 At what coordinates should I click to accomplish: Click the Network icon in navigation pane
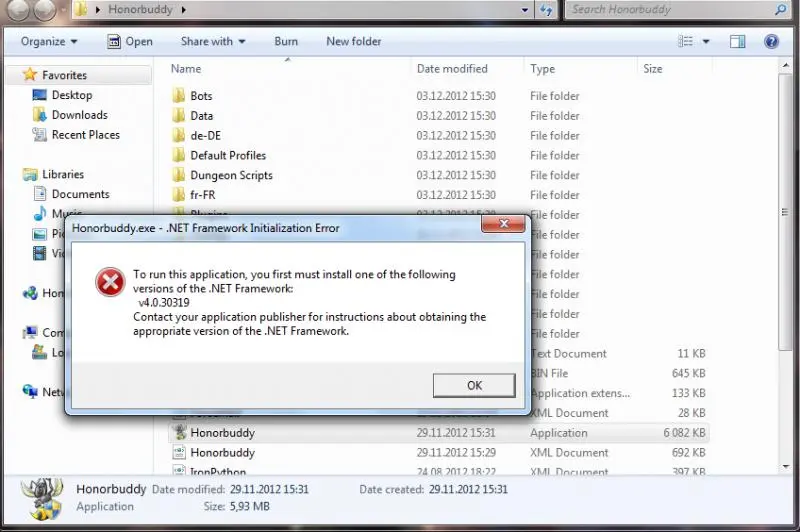coord(30,392)
